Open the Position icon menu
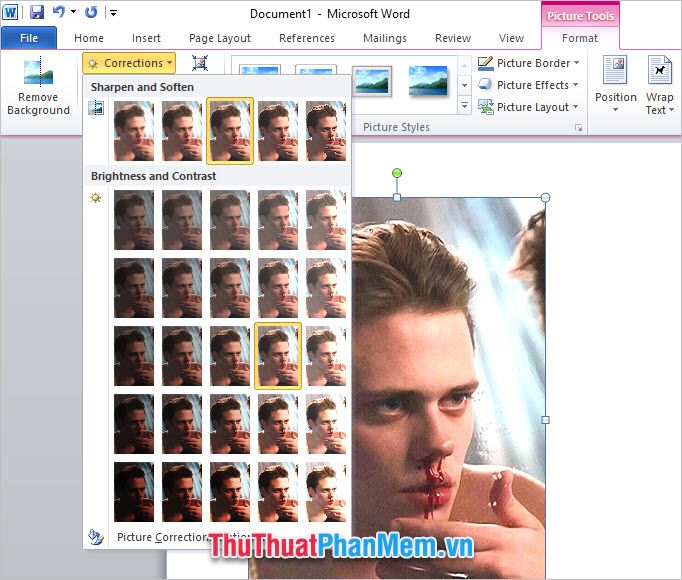The image size is (682, 580). click(615, 84)
